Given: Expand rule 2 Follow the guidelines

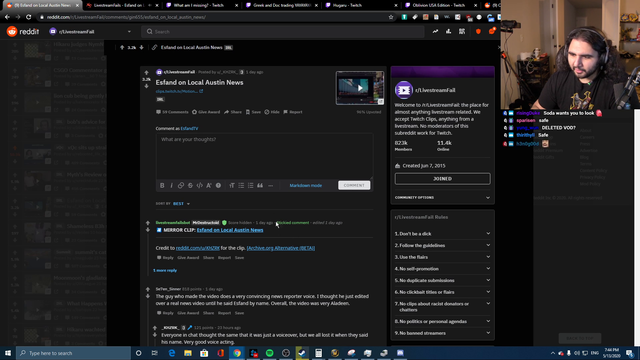Looking at the screenshot, I should (442, 245).
